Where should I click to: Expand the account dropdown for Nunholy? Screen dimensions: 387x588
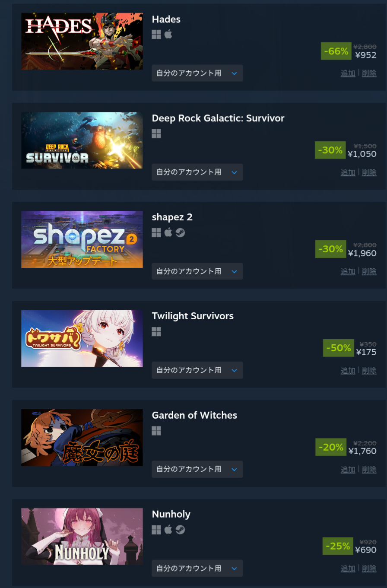point(197,568)
